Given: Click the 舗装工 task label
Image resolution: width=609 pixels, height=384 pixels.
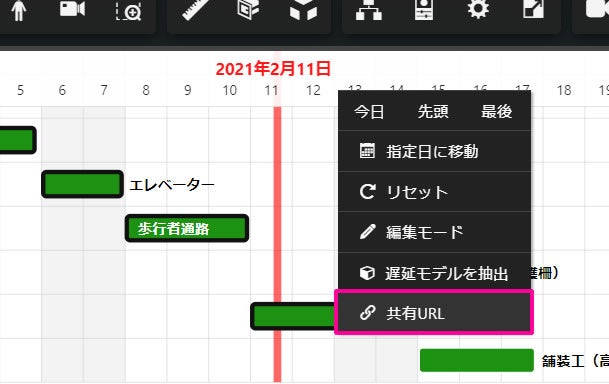Looking at the screenshot, I should pos(575,361).
